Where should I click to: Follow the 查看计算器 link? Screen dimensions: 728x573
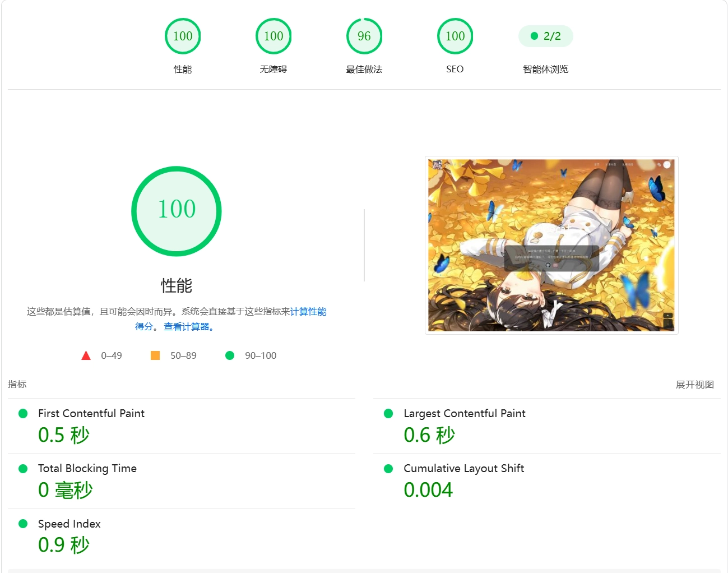[187, 326]
